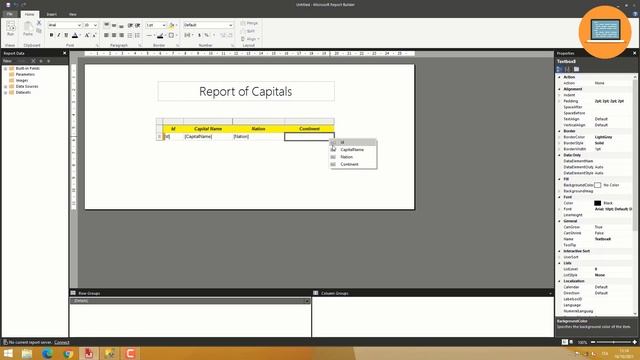Open the font name dropdown
Viewport: 640px width, 360px height.
[79, 25]
